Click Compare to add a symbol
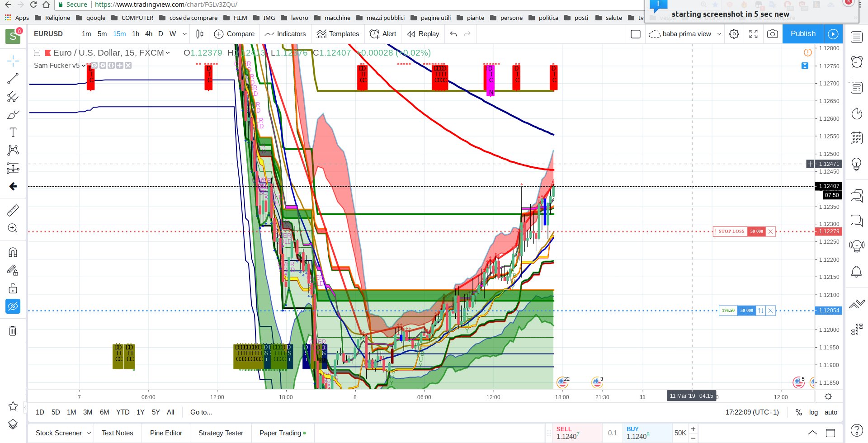This screenshot has width=868, height=443. (x=234, y=34)
